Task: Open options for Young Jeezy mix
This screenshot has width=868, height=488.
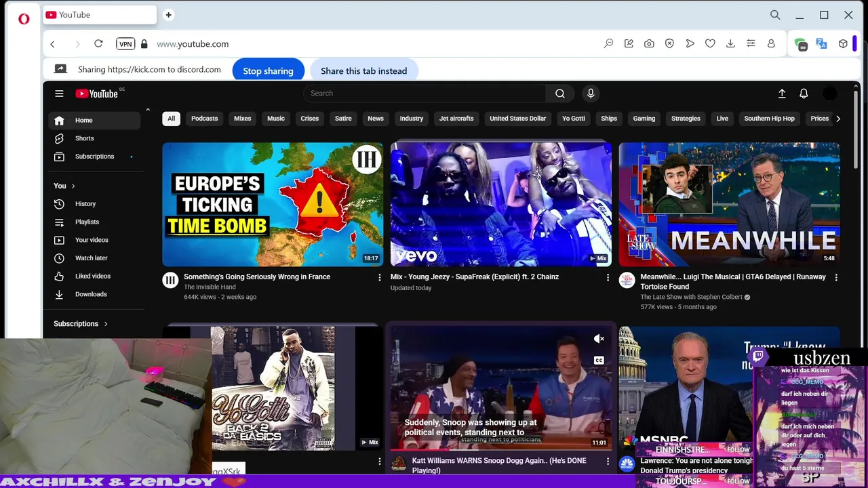Action: pos(608,277)
